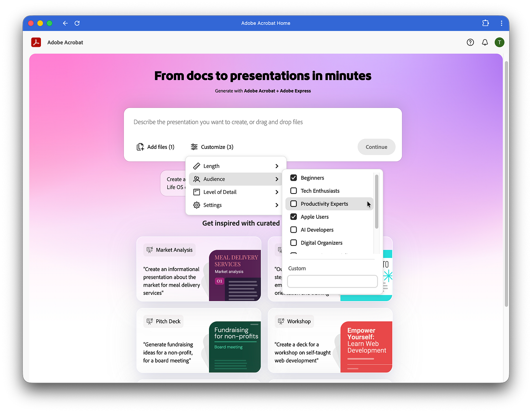
Task: Open the help question mark icon
Action: [x=470, y=42]
